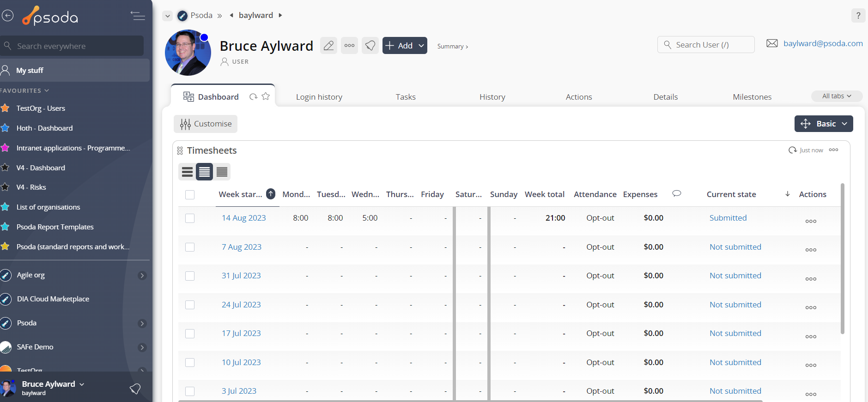Focus the Search everywhere field
The height and width of the screenshot is (402, 868).
pos(73,46)
